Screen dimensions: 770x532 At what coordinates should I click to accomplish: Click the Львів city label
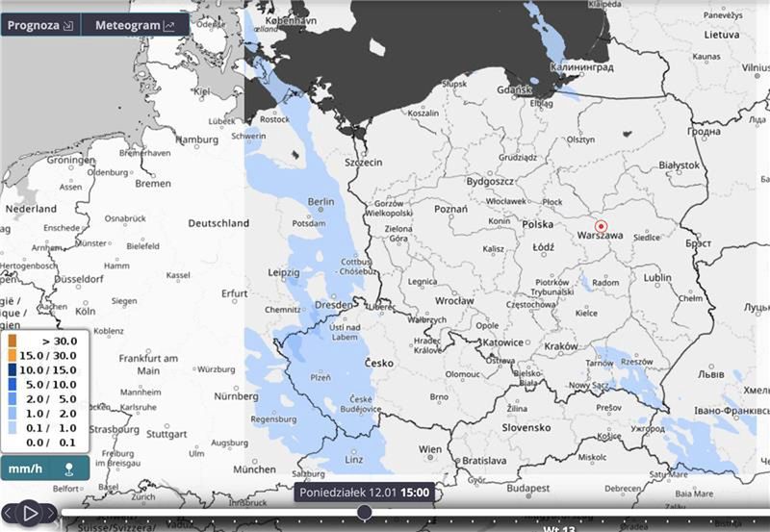(710, 374)
